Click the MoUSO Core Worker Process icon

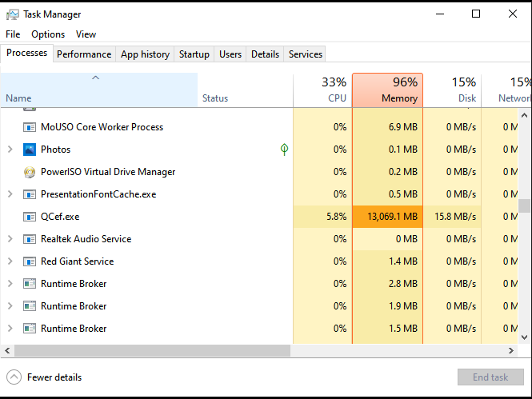[30, 127]
